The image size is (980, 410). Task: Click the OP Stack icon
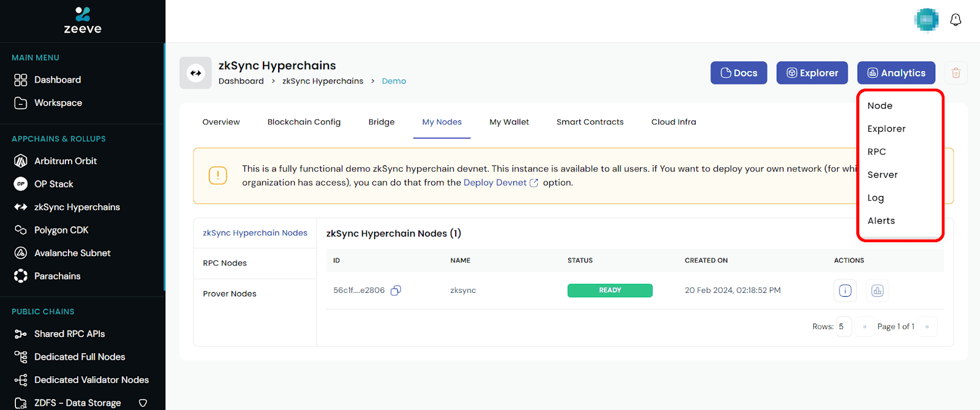coord(21,184)
